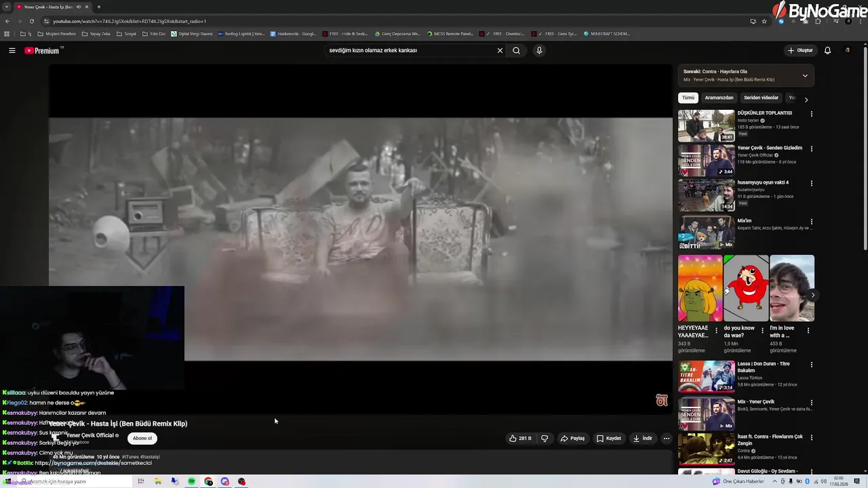
Task: Open a new Chrome tab
Action: [98, 7]
